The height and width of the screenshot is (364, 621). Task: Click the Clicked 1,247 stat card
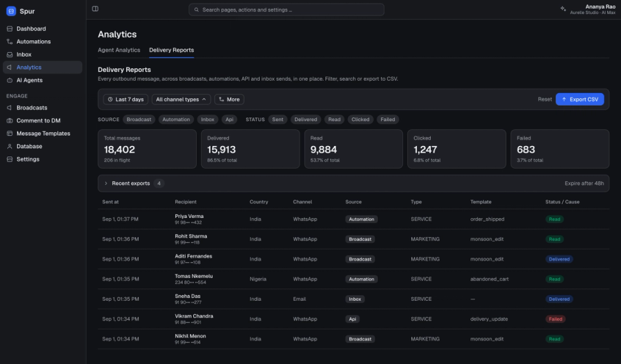457,149
